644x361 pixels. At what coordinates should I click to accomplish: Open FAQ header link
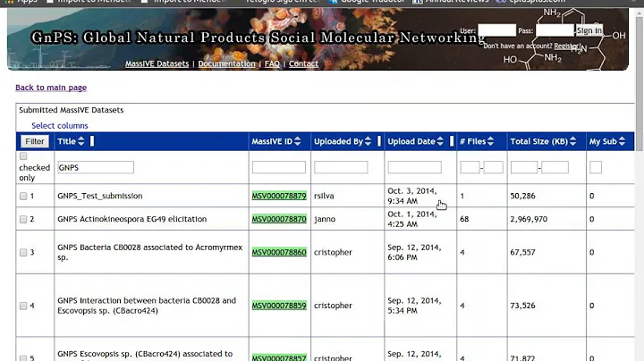272,63
